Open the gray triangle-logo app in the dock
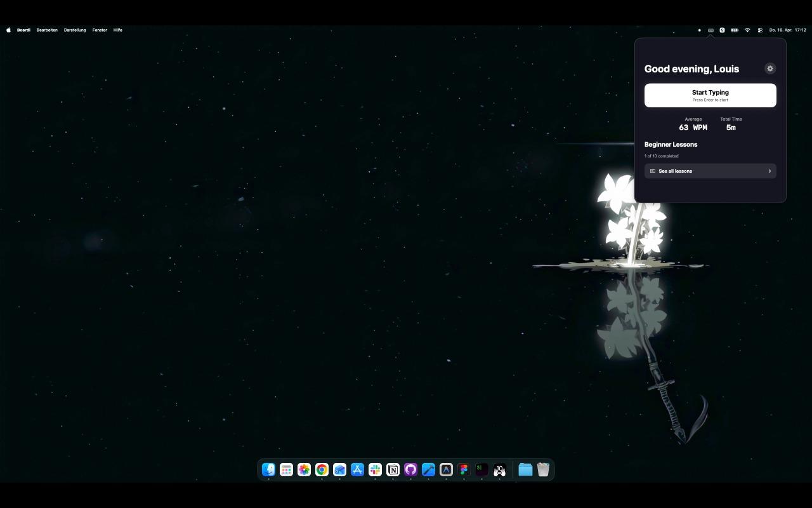This screenshot has height=508, width=812. coord(446,469)
